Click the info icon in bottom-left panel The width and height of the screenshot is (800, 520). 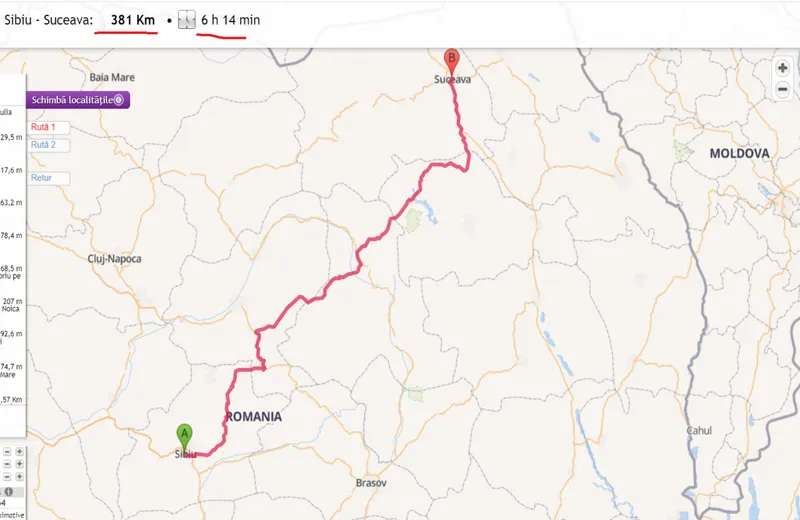click(9, 492)
